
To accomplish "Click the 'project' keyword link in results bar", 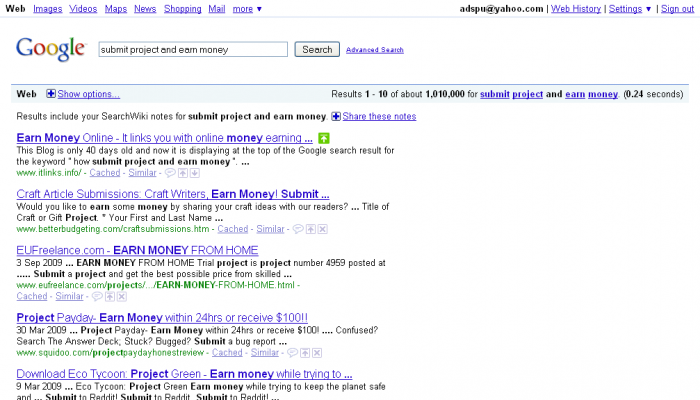I will [528, 94].
